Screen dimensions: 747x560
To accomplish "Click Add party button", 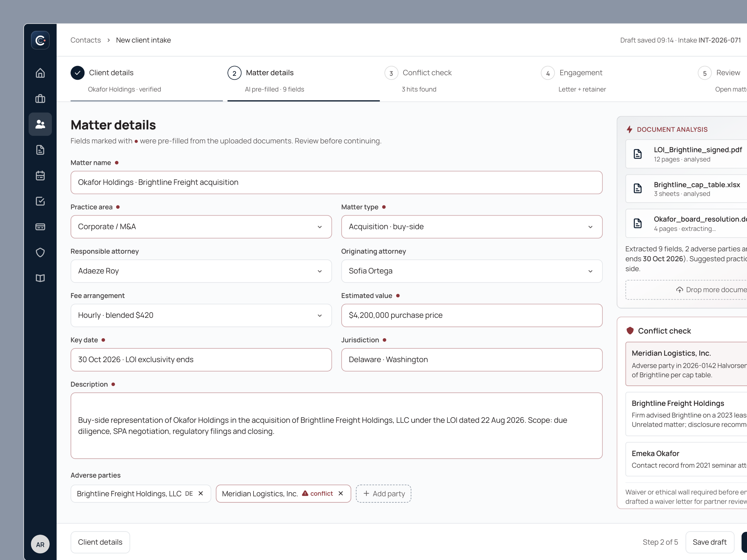I will [384, 494].
